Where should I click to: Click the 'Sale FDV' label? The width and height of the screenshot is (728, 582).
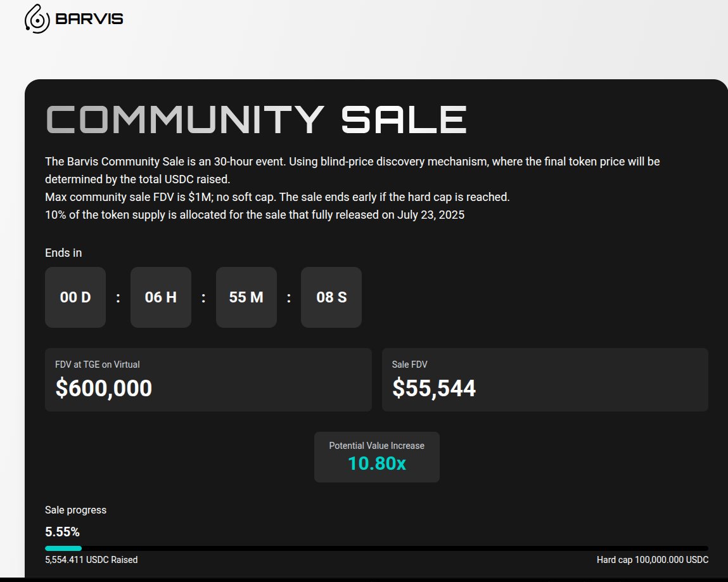[x=409, y=365]
